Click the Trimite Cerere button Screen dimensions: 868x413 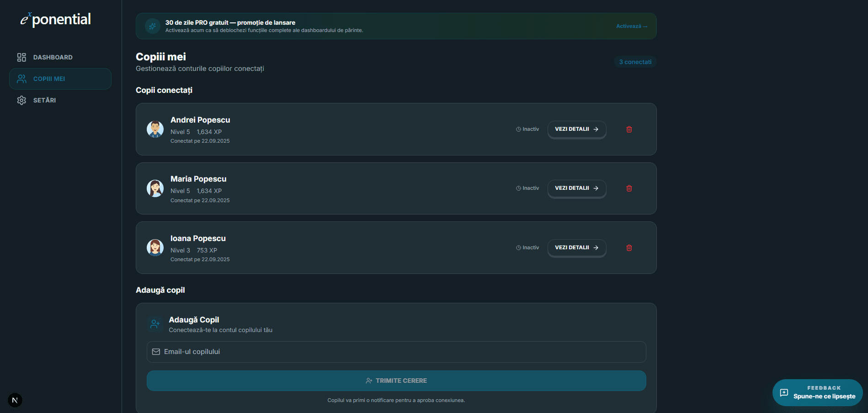(x=396, y=381)
